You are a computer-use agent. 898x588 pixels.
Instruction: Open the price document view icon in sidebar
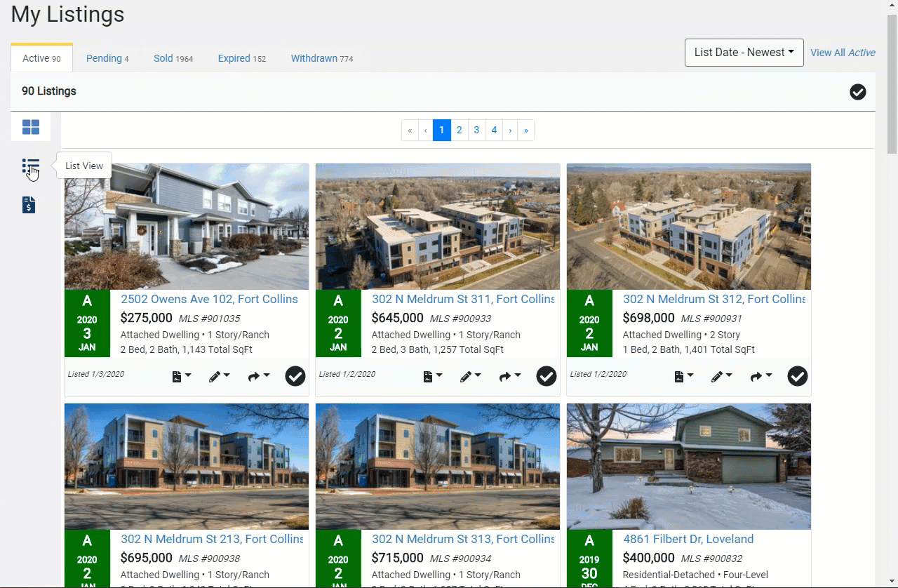click(x=29, y=205)
